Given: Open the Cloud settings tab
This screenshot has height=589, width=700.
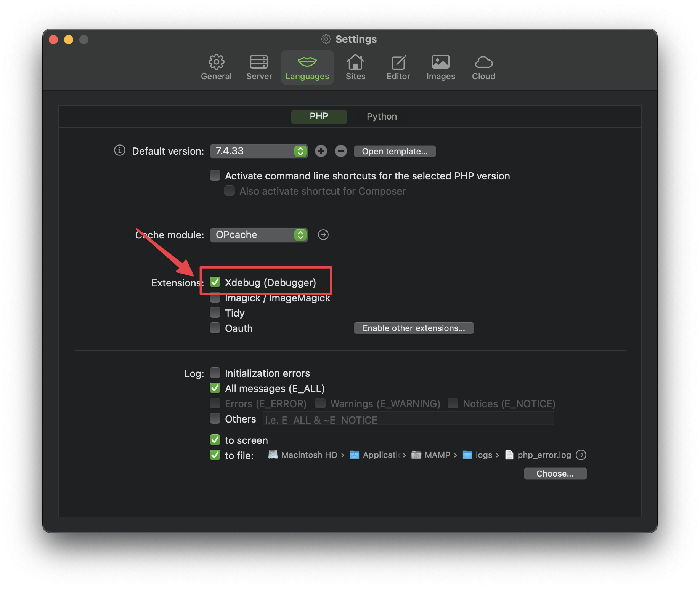Looking at the screenshot, I should point(483,67).
